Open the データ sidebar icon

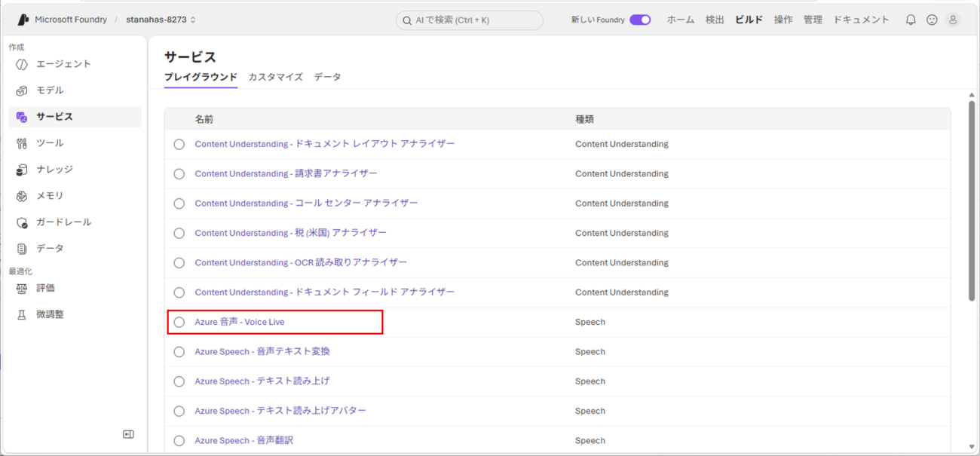click(x=22, y=249)
